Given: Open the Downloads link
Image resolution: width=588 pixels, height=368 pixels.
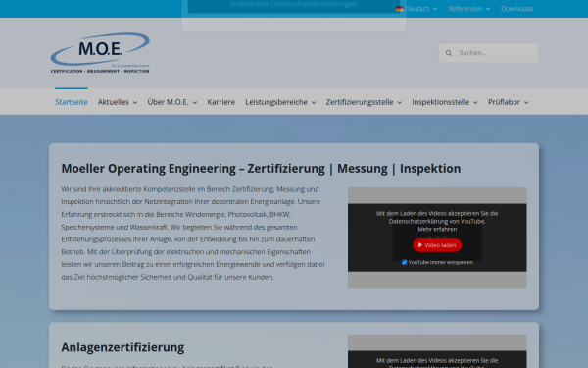Looking at the screenshot, I should coord(517,9).
